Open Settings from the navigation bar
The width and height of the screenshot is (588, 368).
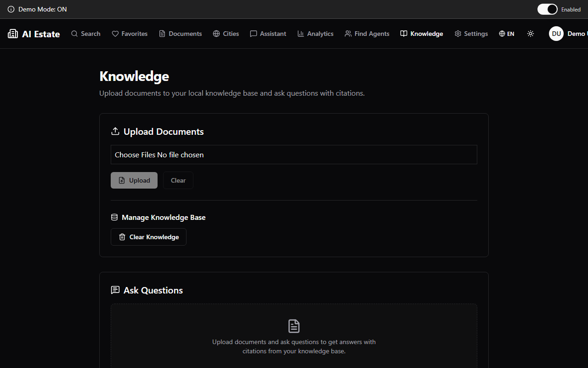click(471, 34)
